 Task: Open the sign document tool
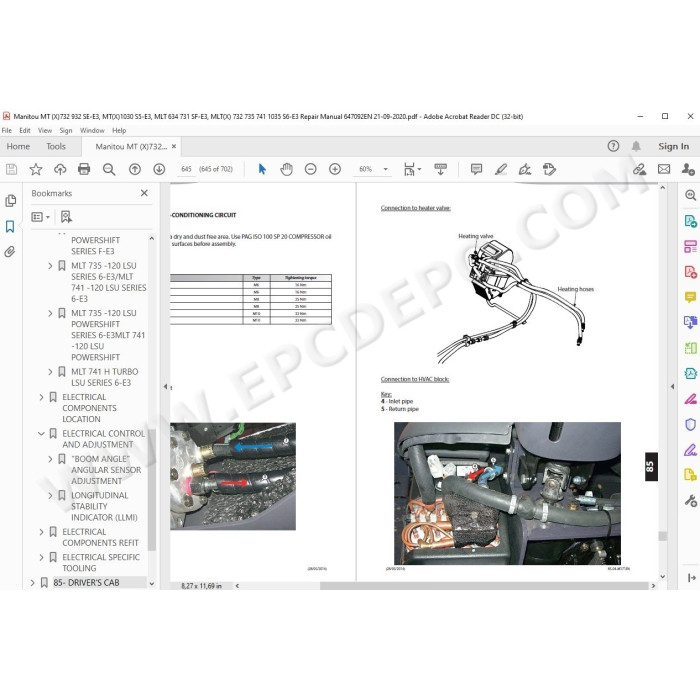[x=525, y=169]
